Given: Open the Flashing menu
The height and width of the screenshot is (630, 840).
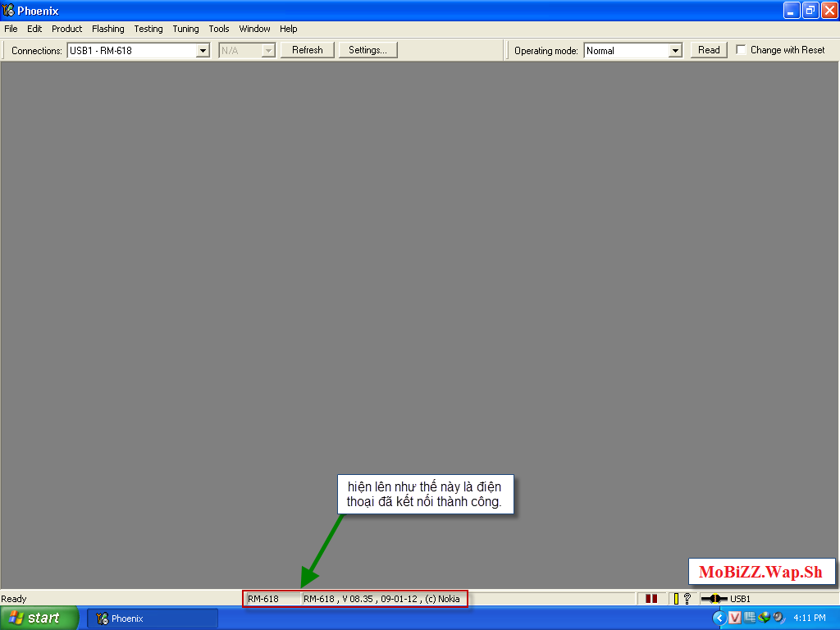Looking at the screenshot, I should (107, 29).
